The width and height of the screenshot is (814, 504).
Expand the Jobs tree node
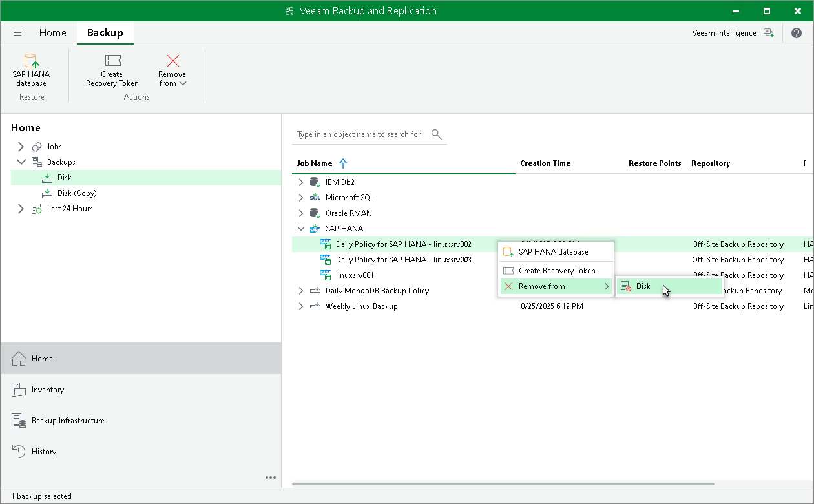click(x=21, y=147)
